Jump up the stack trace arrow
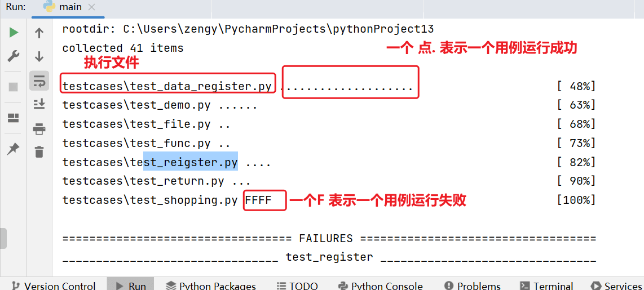 [x=39, y=33]
